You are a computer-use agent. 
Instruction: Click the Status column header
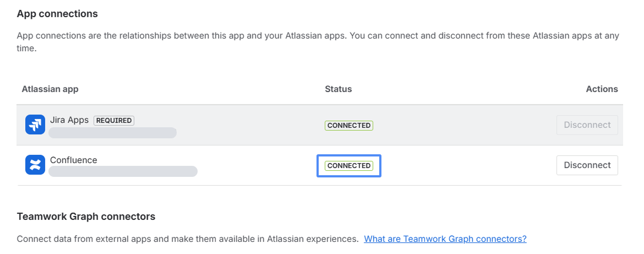pyautogui.click(x=338, y=89)
